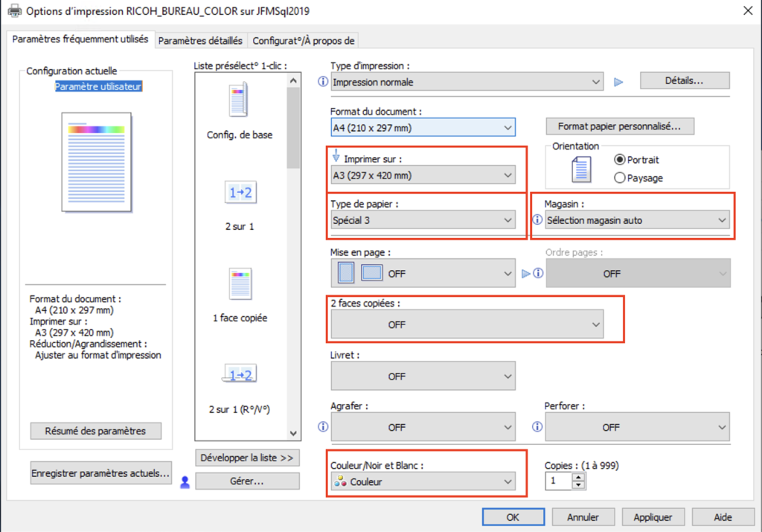Choose the '2 sur 1' preset icon
This screenshot has height=532, width=762.
point(240,193)
